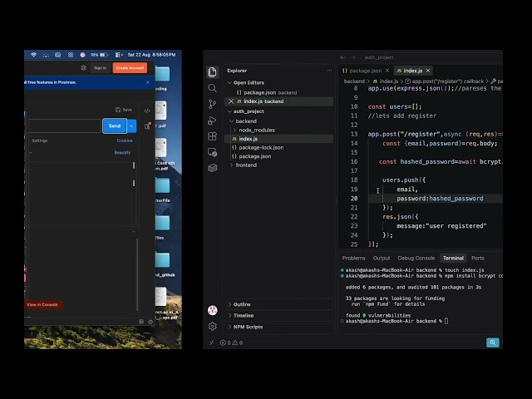
Task: Click the terminal prompt input line
Action: point(397,321)
